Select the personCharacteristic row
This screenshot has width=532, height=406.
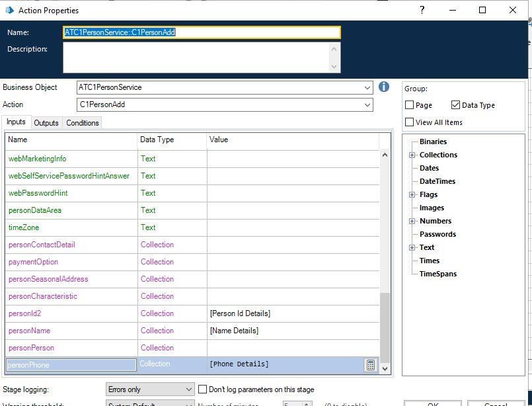point(192,296)
